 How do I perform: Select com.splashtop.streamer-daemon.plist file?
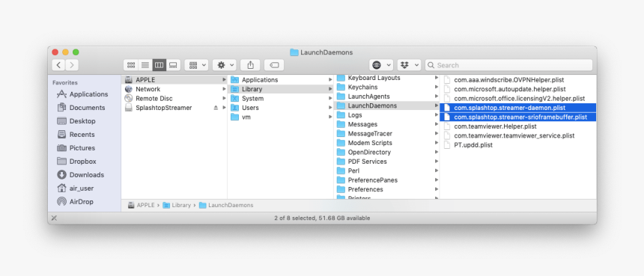click(518, 108)
